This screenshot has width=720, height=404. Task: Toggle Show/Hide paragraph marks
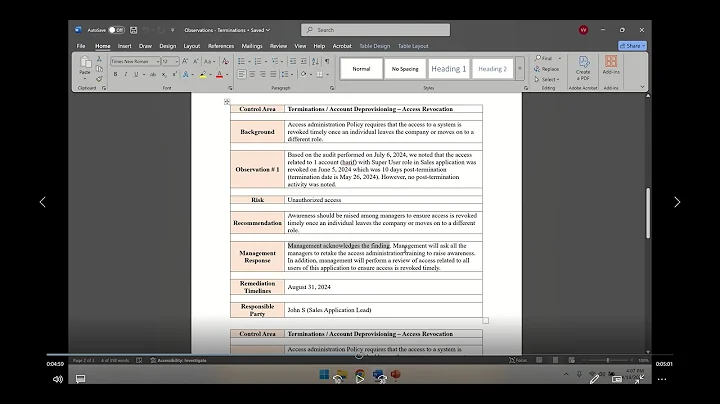[327, 61]
